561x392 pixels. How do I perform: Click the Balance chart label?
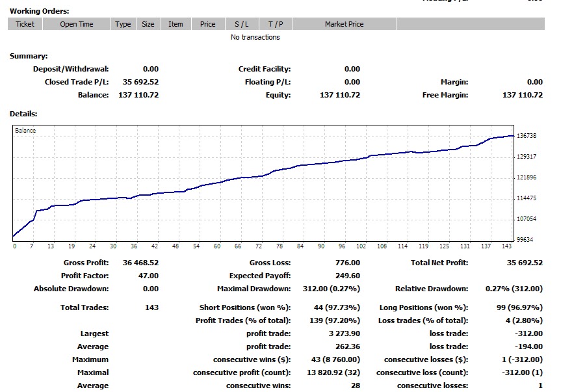tap(25, 131)
